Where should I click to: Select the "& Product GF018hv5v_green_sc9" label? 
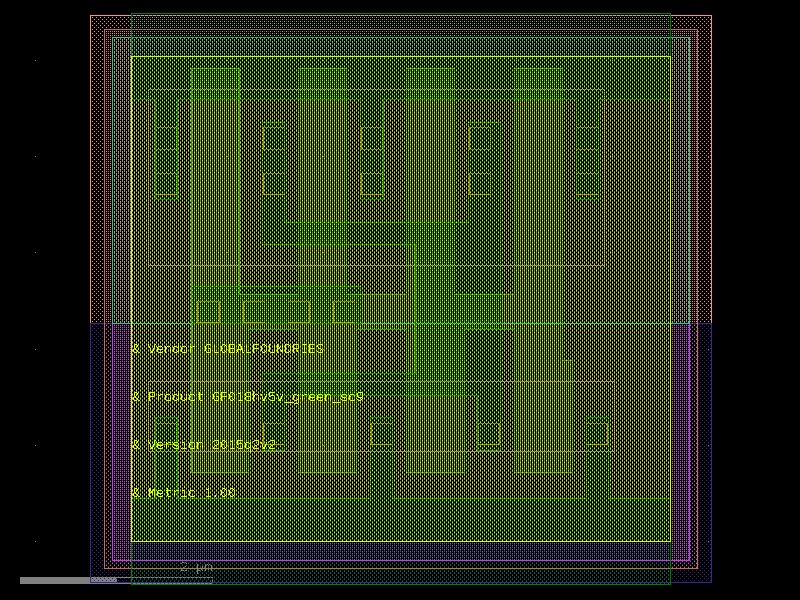click(247, 396)
